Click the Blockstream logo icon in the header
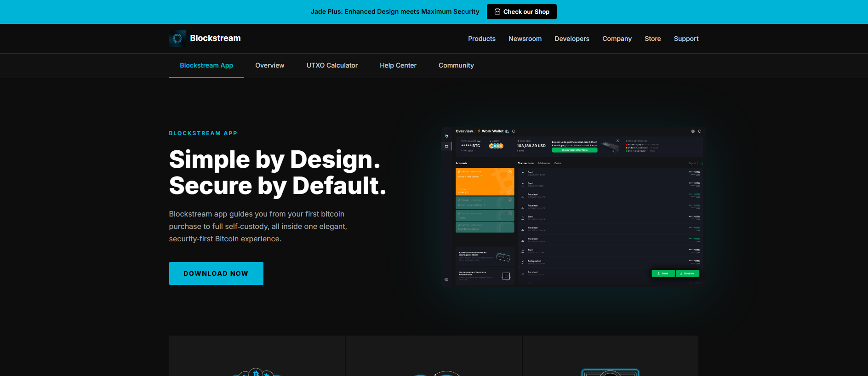This screenshot has height=376, width=868. (x=177, y=39)
